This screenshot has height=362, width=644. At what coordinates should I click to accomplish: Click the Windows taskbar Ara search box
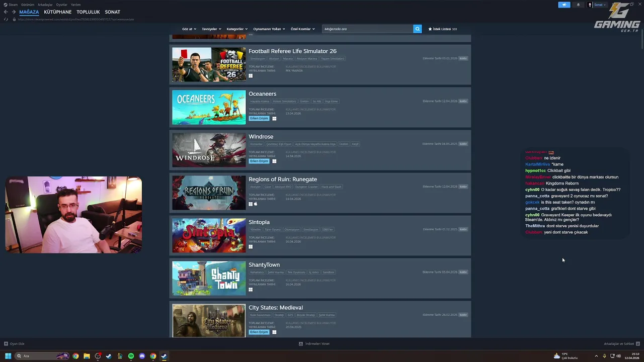click(42, 356)
